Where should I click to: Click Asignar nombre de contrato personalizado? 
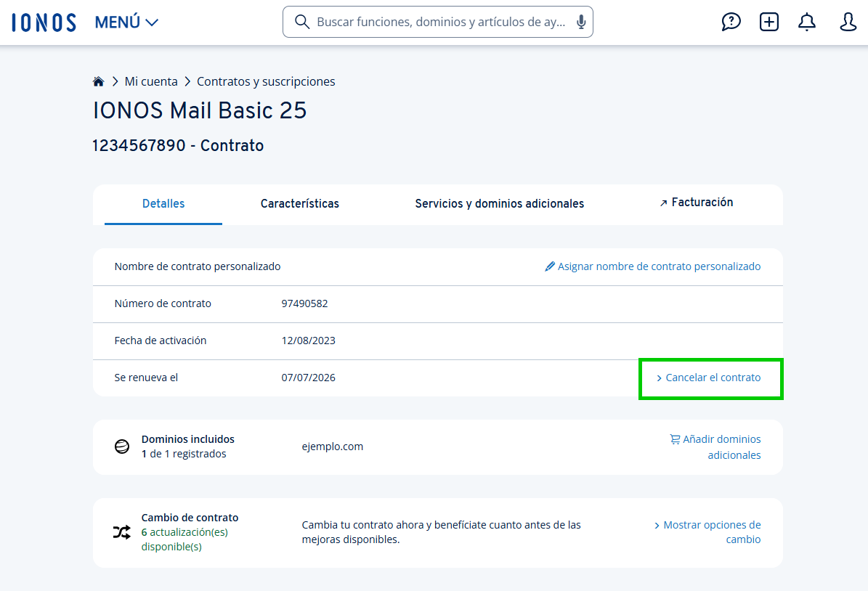click(x=659, y=266)
